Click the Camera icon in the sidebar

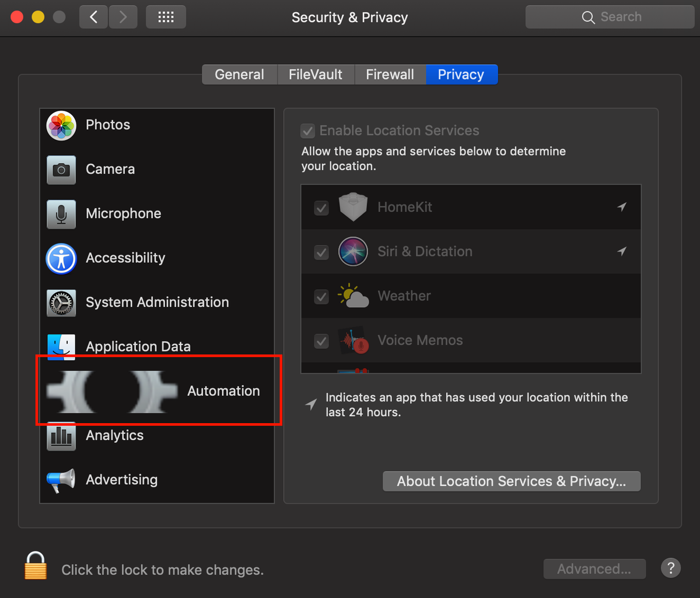pos(61,170)
